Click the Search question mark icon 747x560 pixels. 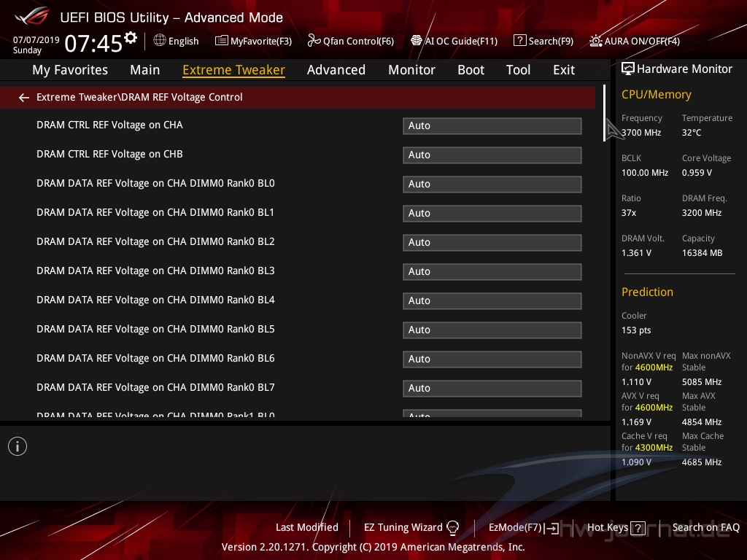[x=519, y=41]
